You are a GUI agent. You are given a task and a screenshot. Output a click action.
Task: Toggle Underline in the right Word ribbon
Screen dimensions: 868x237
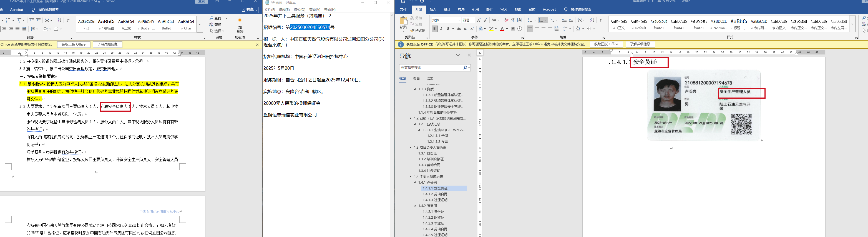(448, 29)
